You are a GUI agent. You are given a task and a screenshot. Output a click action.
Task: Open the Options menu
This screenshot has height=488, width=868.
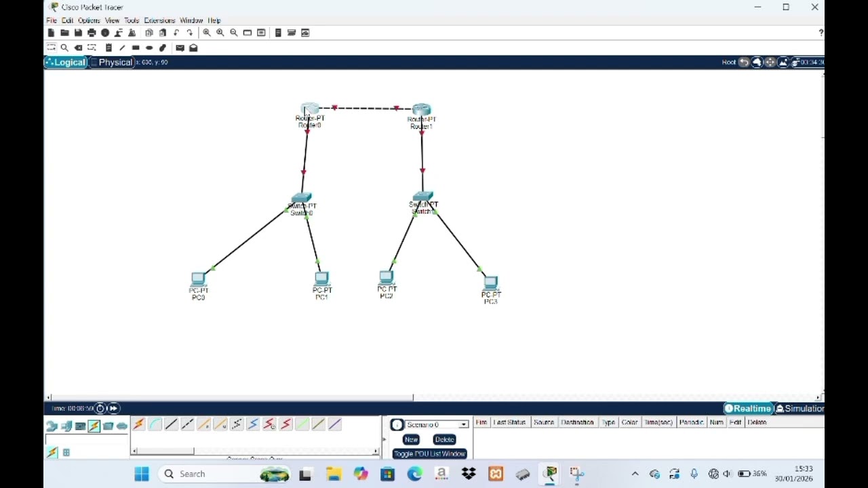(89, 20)
